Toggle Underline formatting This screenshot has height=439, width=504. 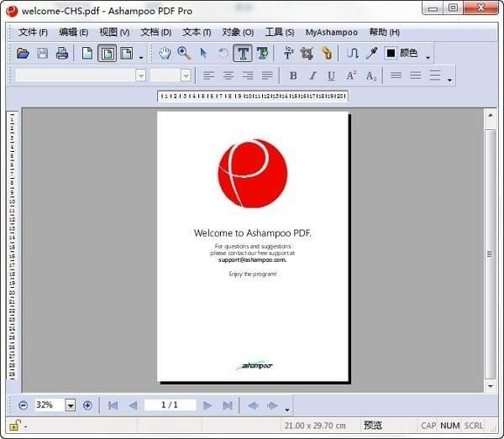pyautogui.click(x=331, y=76)
